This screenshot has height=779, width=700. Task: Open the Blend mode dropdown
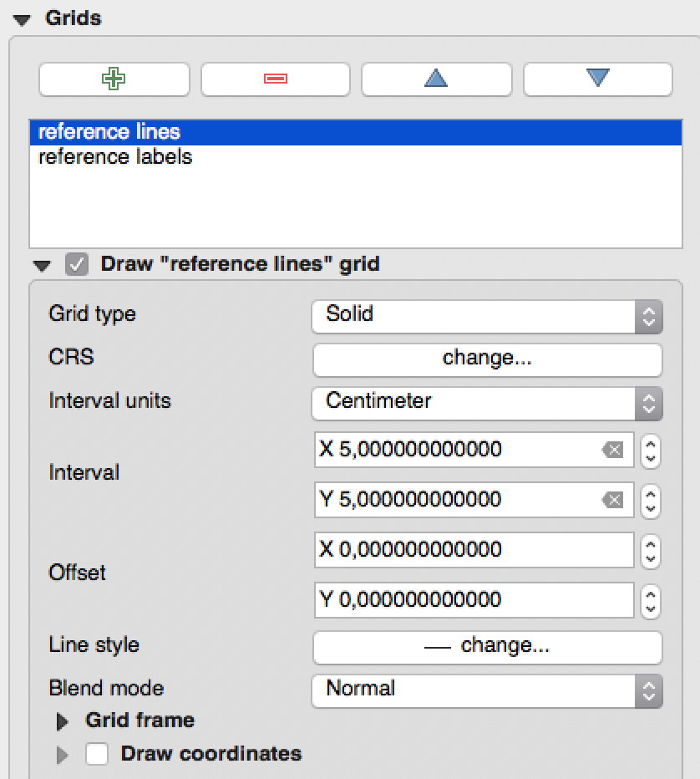[x=487, y=690]
